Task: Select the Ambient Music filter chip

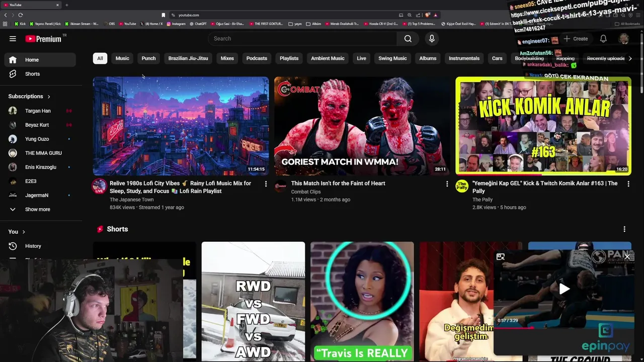Action: tap(328, 58)
